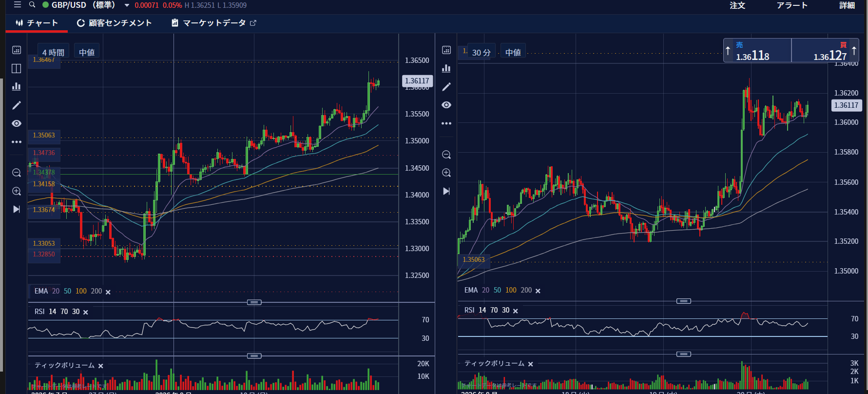This screenshot has height=394, width=868.
Task: Open the アラート menu in header
Action: point(792,5)
